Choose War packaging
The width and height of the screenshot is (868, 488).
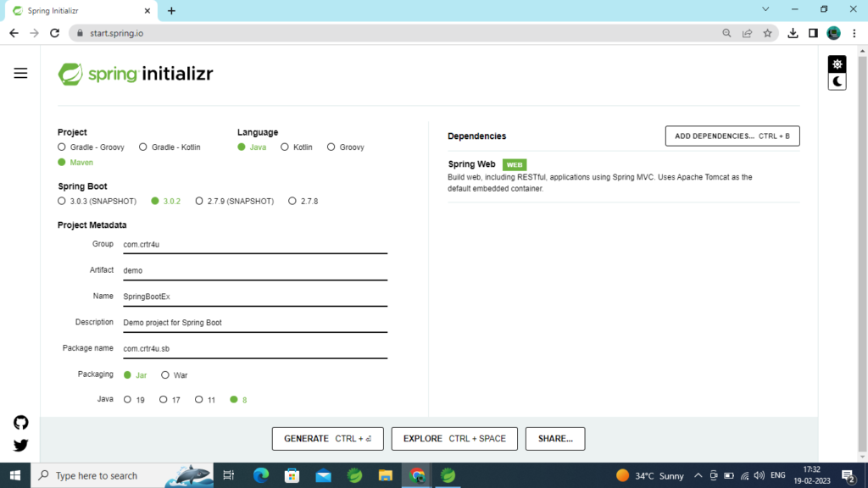pos(175,375)
